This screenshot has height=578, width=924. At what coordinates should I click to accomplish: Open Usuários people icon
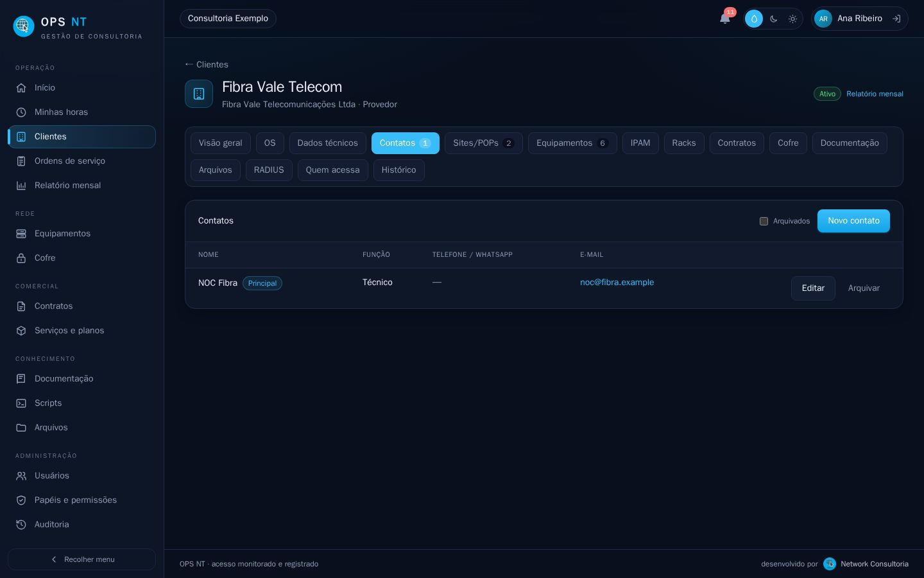click(21, 476)
